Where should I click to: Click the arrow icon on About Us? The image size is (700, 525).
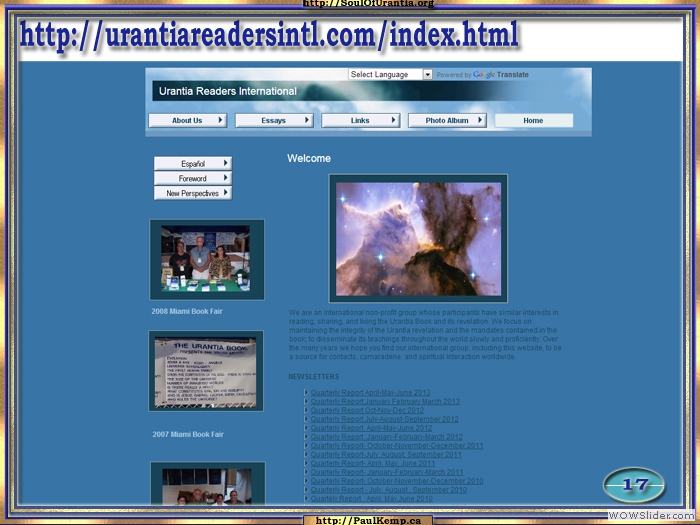point(220,120)
